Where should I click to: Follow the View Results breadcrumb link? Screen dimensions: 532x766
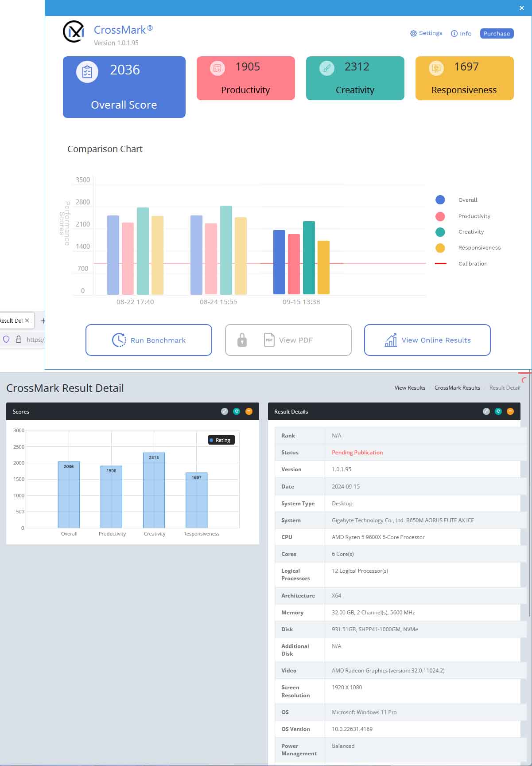[x=410, y=388]
